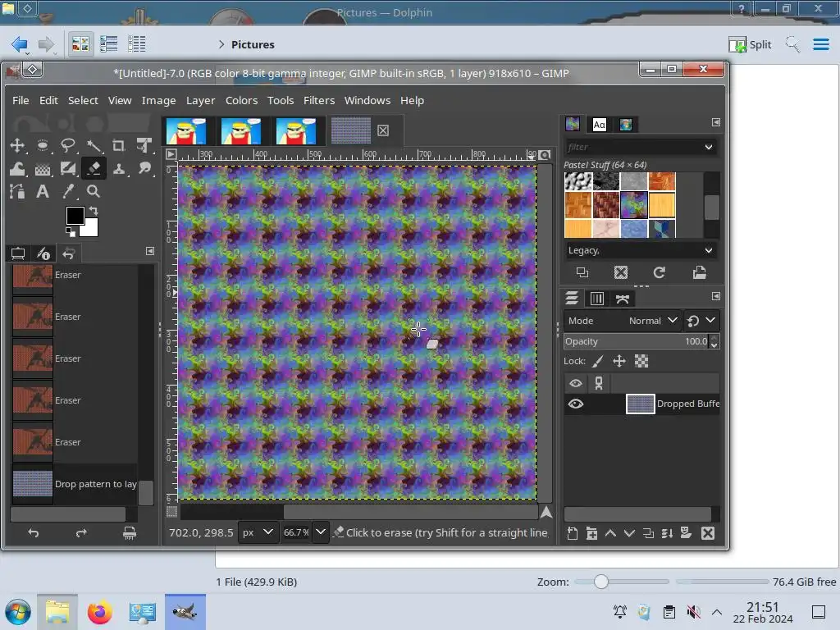Toggle Lock position and size icon

(619, 361)
